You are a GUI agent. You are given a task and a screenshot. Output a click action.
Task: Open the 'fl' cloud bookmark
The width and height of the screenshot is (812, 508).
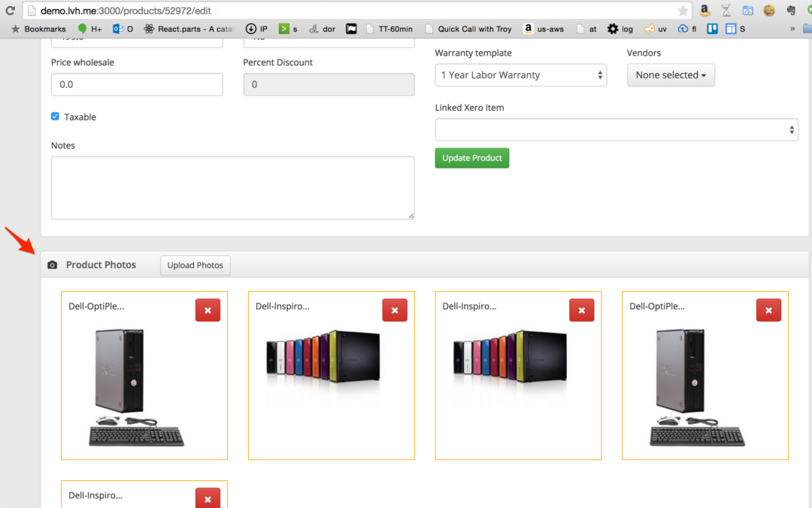[x=687, y=29]
